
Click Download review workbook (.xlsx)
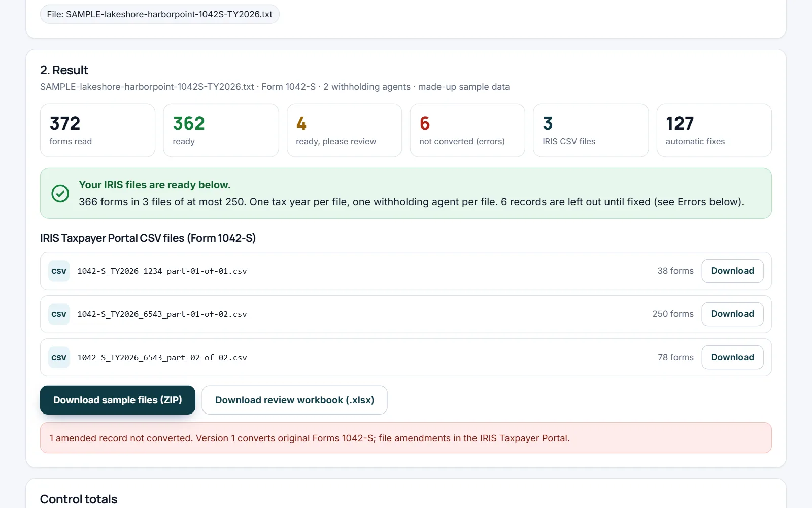294,400
